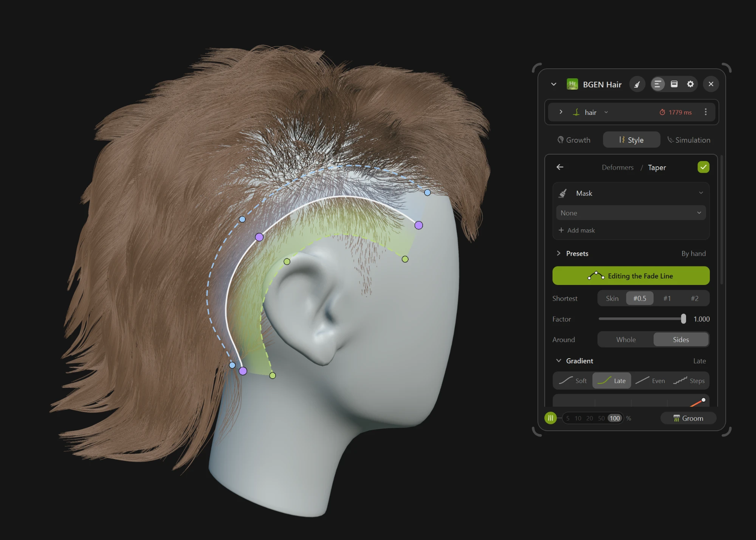756x540 pixels.
Task: Set Shortest to Skin
Action: pyautogui.click(x=612, y=298)
